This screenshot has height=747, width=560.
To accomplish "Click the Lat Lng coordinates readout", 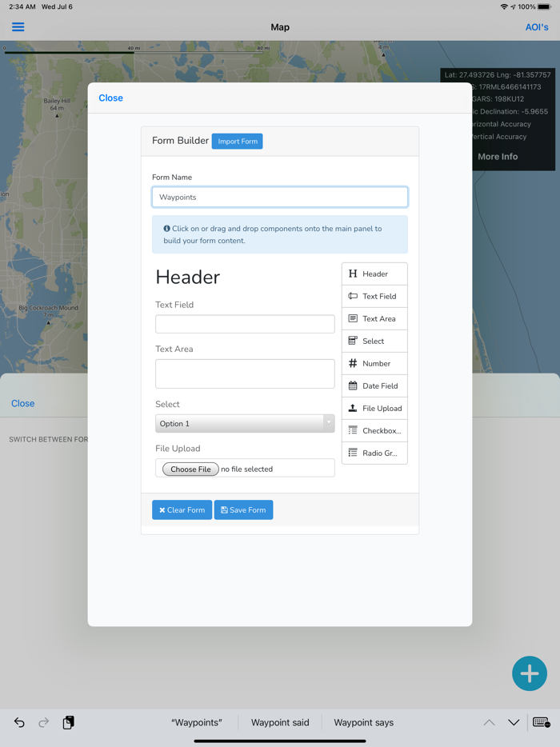I will pyautogui.click(x=498, y=75).
